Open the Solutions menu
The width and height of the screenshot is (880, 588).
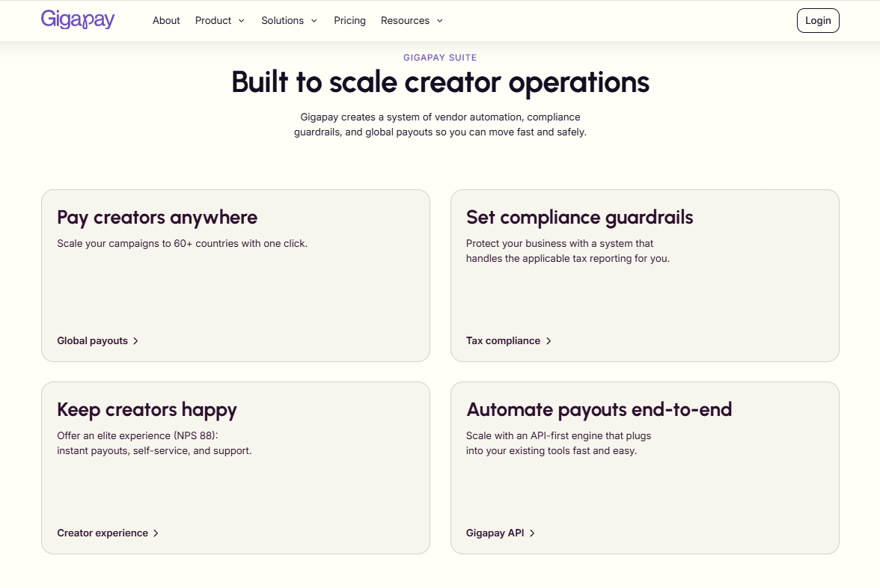(282, 21)
